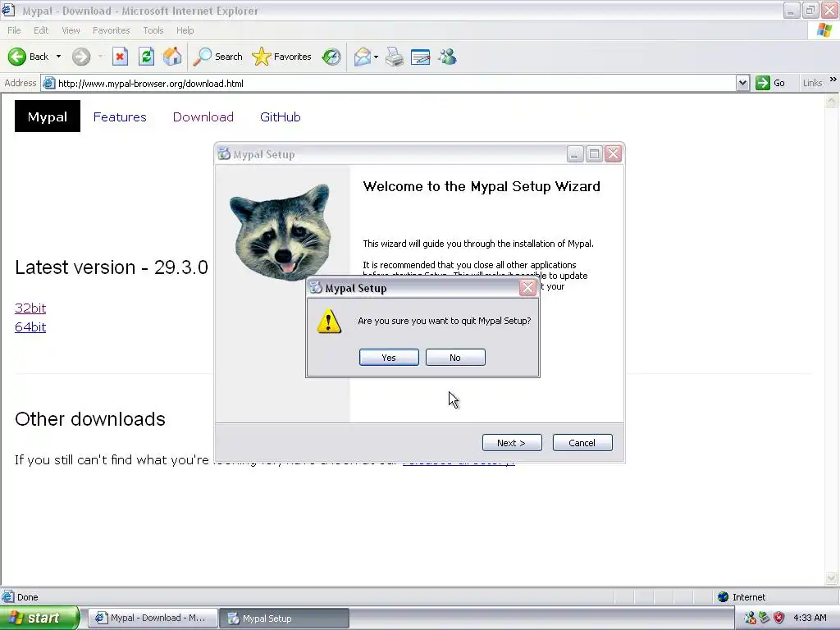The height and width of the screenshot is (630, 840).
Task: Click the History icon
Action: (x=331, y=57)
